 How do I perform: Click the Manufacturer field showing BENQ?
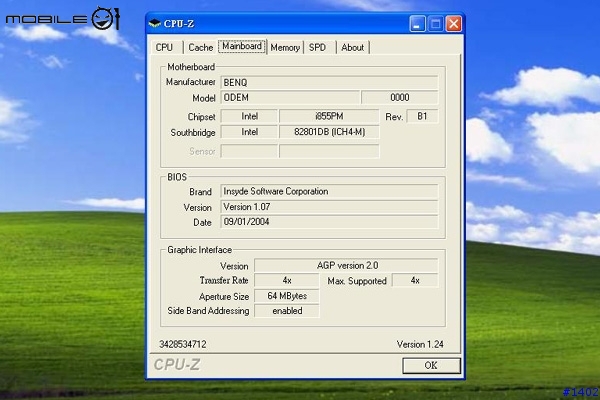pos(329,82)
